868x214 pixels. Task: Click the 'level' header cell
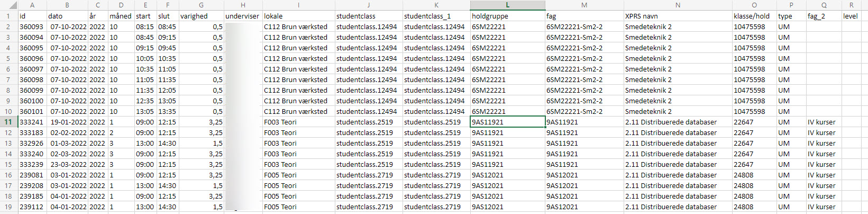(851, 16)
